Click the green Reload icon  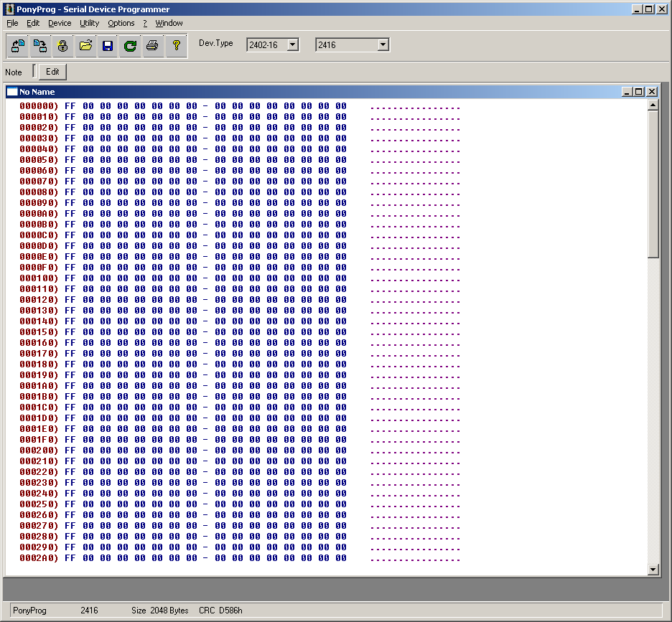coord(130,46)
